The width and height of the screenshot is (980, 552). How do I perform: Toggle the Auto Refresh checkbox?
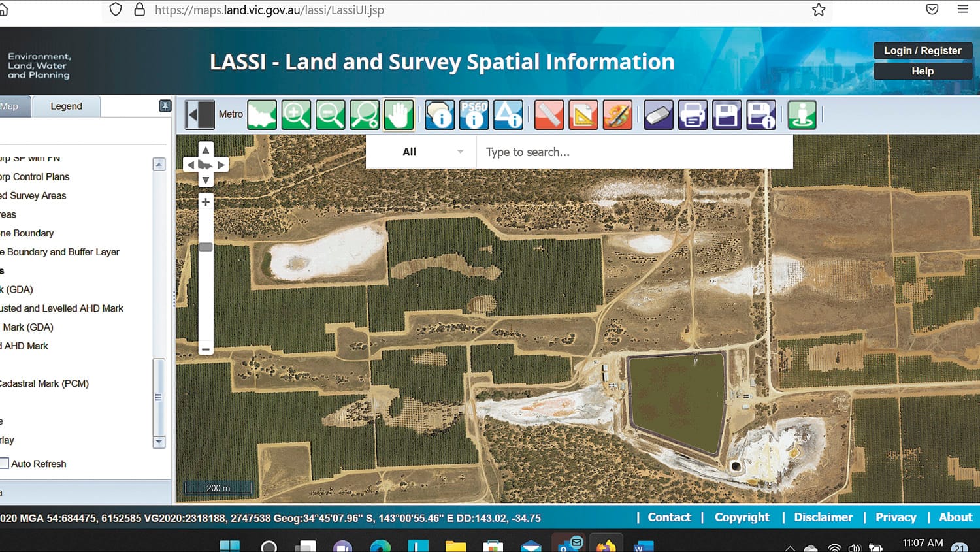(x=5, y=464)
